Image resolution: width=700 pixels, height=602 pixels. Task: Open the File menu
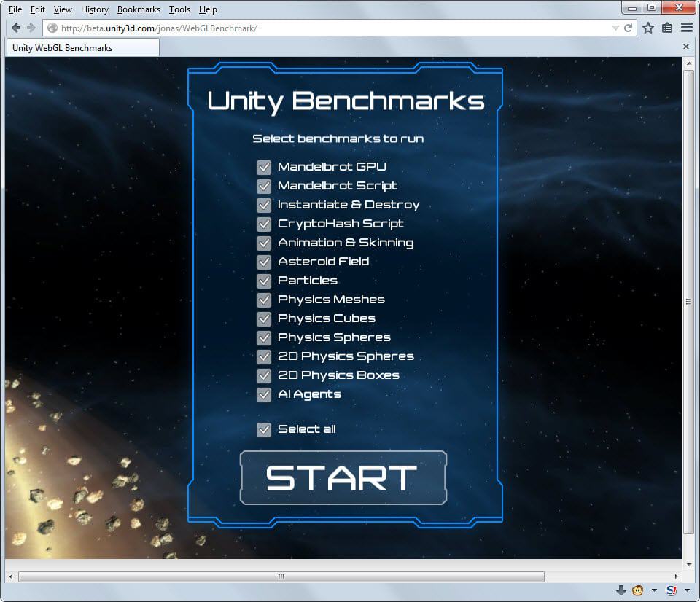15,9
